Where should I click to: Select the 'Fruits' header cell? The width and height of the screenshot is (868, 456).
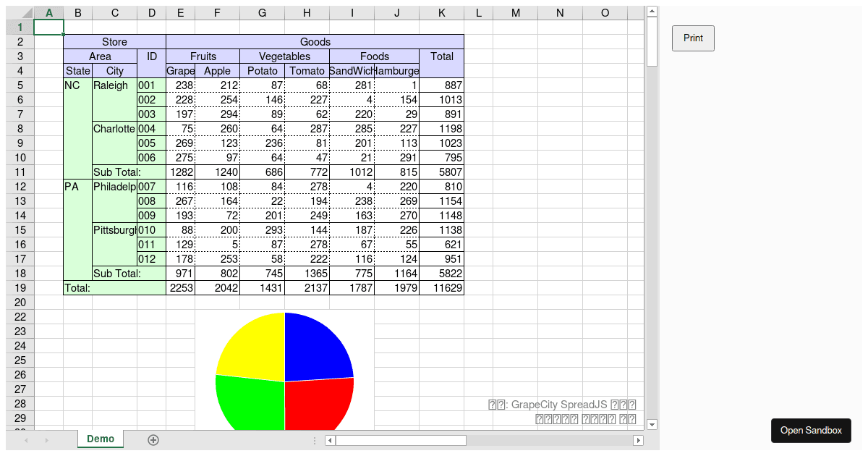coord(203,56)
